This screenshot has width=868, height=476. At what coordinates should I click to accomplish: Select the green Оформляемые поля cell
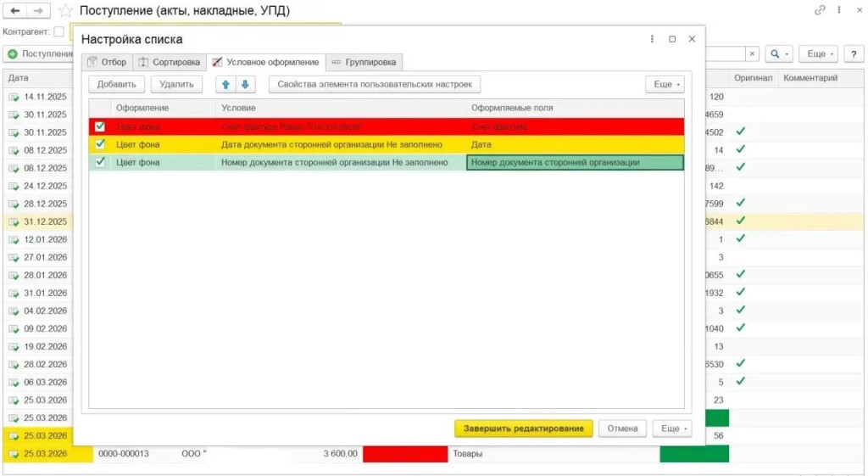[575, 162]
